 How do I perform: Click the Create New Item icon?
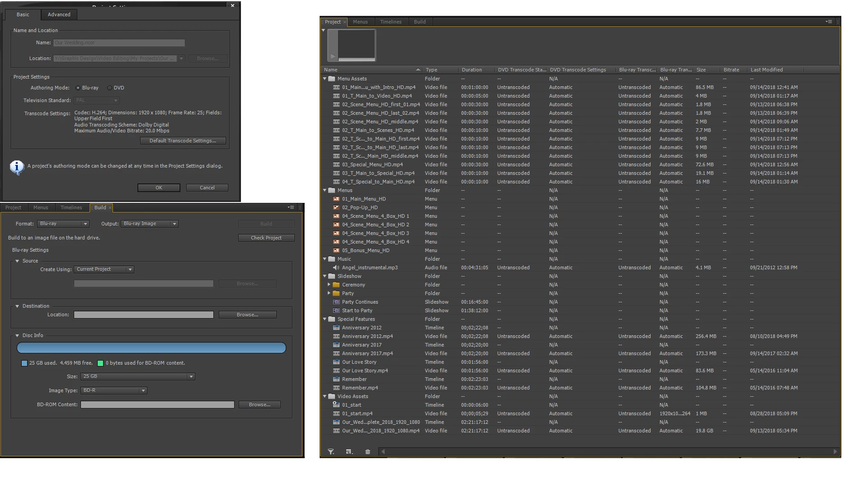(349, 451)
